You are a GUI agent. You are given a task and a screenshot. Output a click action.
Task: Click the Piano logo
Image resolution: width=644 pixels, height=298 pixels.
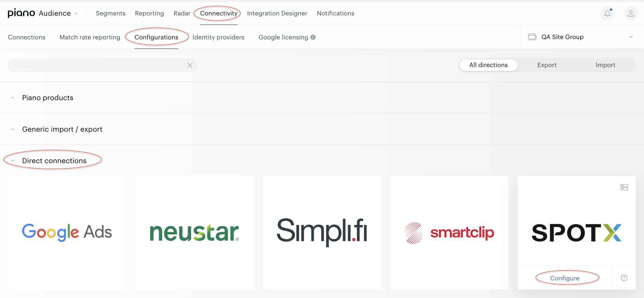click(x=21, y=13)
